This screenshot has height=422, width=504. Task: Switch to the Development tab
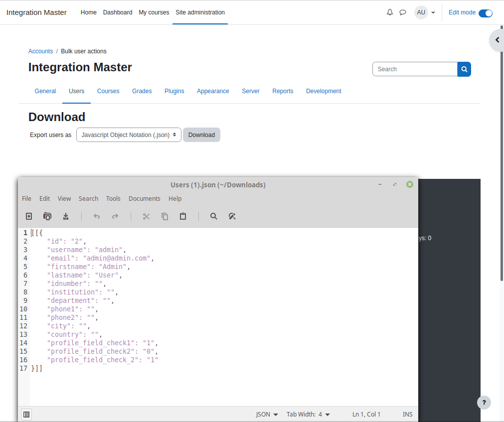[324, 91]
